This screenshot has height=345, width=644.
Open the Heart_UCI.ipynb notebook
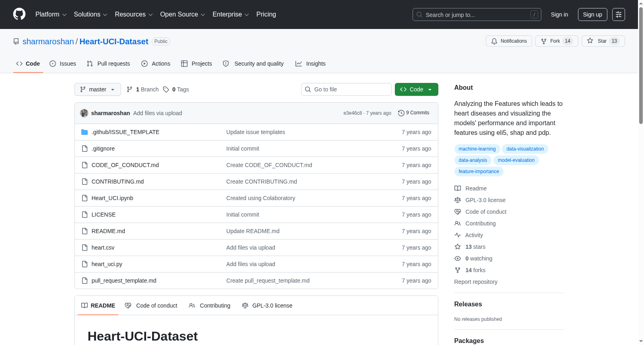click(x=112, y=198)
